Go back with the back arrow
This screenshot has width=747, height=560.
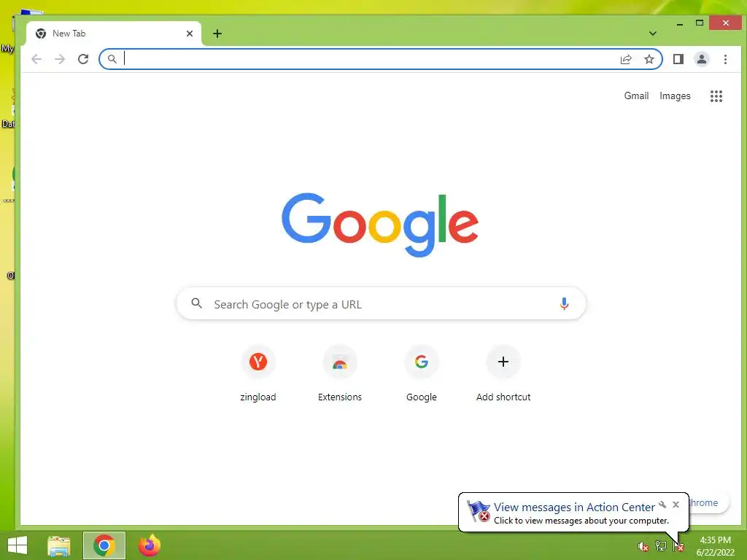36,59
